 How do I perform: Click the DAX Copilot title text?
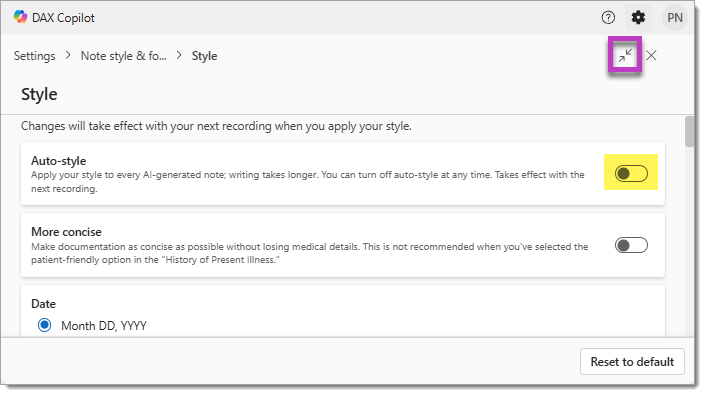coord(63,18)
